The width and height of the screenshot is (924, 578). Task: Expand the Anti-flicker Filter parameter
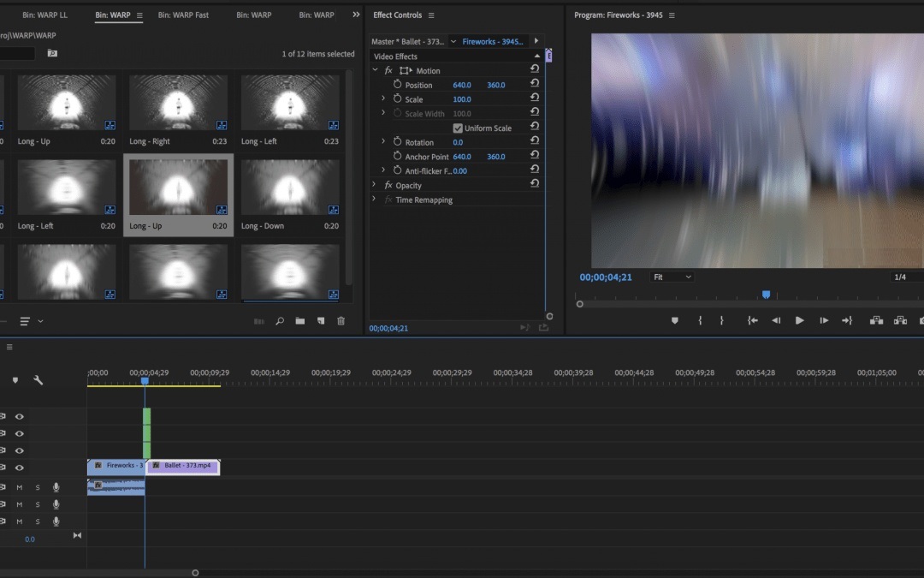383,170
